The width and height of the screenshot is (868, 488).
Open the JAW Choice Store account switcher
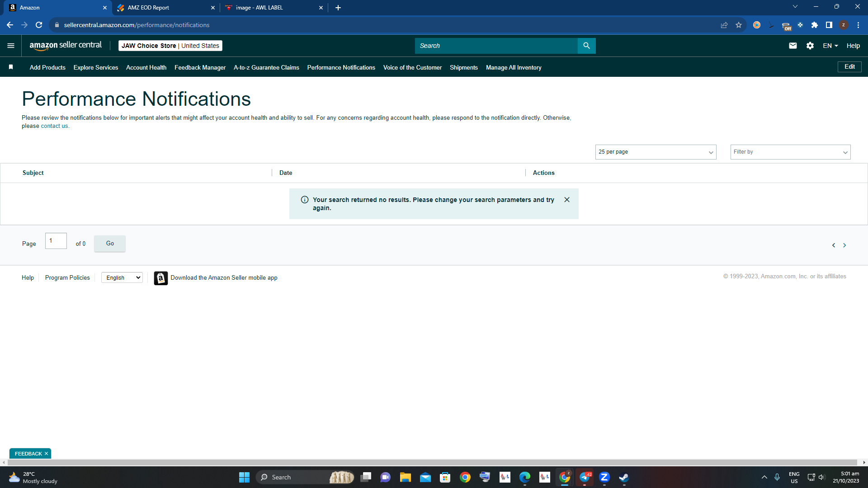click(170, 46)
